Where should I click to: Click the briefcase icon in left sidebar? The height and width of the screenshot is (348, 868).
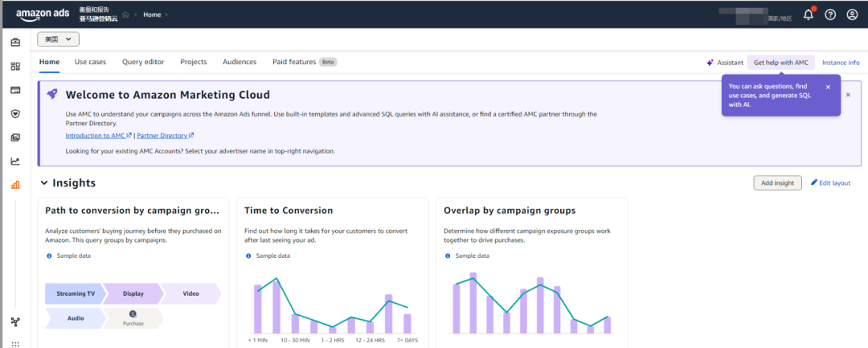15,43
